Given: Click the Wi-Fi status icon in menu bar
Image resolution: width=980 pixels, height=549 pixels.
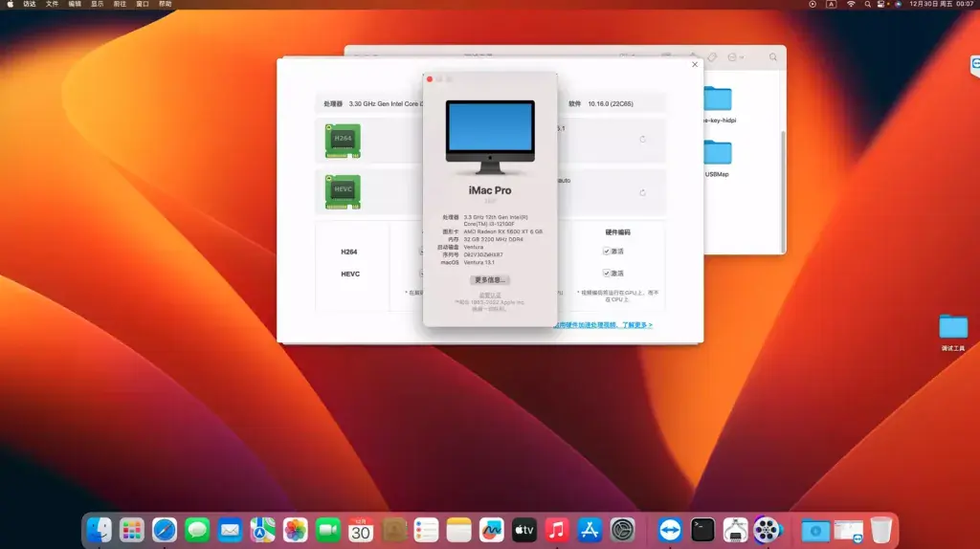Looking at the screenshot, I should tap(851, 4).
